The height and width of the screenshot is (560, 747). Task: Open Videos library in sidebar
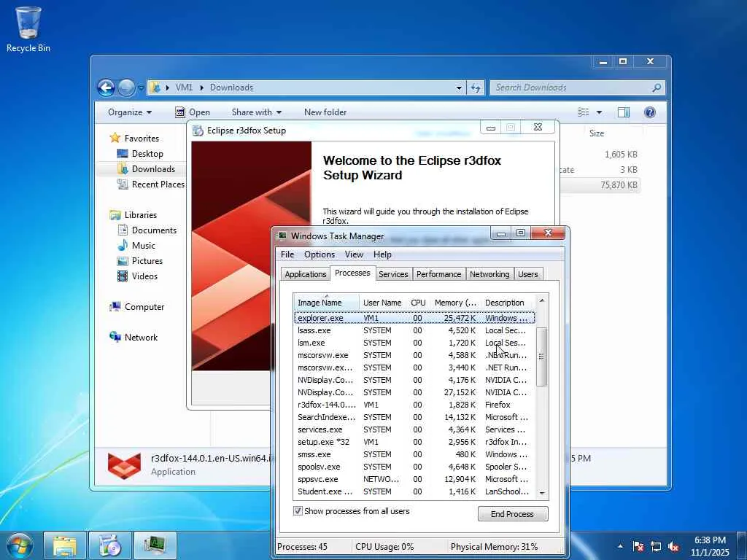pyautogui.click(x=144, y=276)
